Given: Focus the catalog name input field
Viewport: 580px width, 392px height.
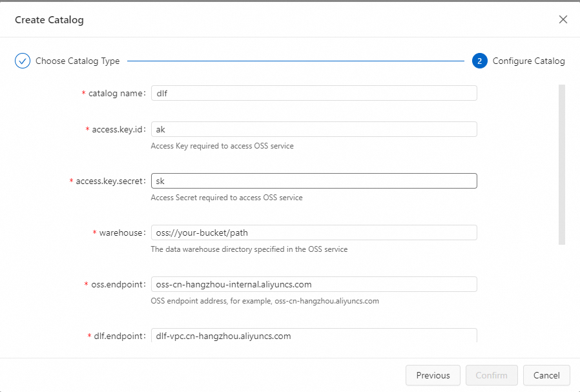Looking at the screenshot, I should point(313,93).
